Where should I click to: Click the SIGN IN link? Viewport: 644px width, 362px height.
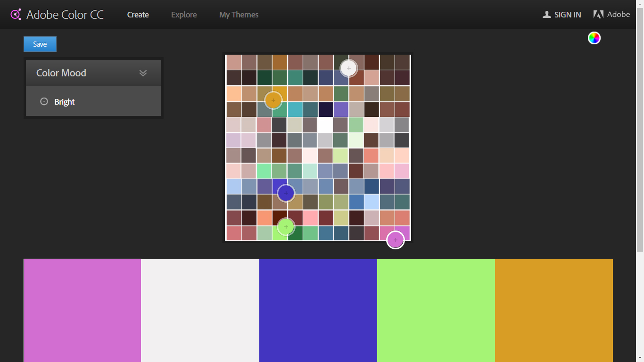568,15
